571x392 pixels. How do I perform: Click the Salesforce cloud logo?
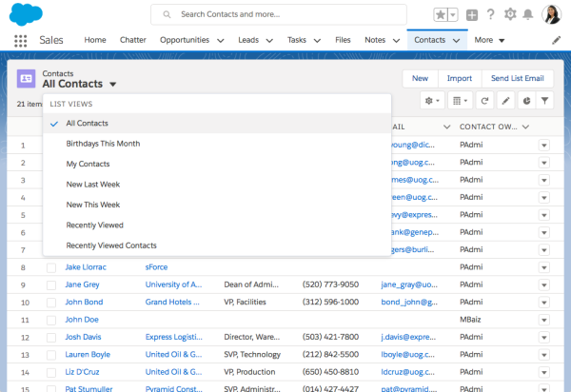pyautogui.click(x=26, y=14)
